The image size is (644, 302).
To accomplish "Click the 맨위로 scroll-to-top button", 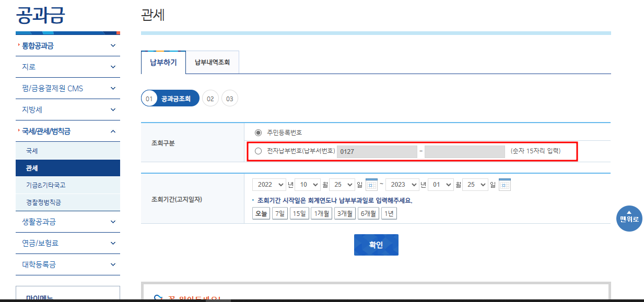I will tap(629, 218).
